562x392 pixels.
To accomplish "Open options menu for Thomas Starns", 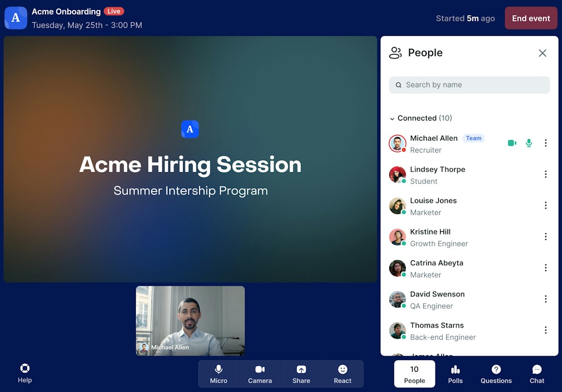I will point(545,330).
